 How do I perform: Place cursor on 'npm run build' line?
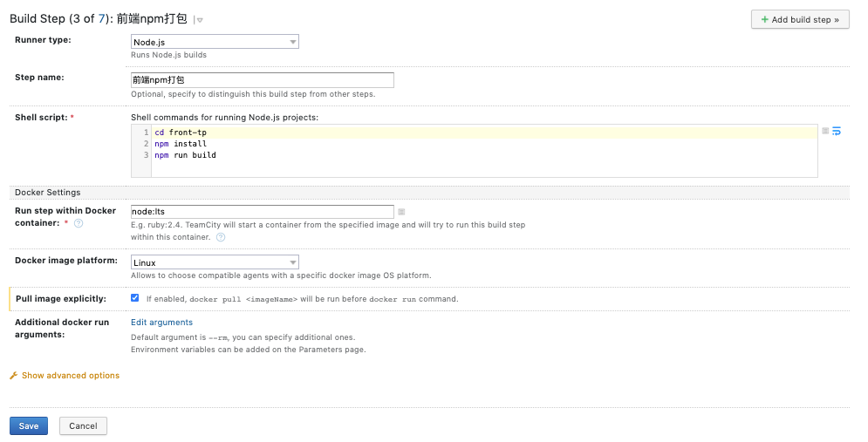[x=185, y=155]
